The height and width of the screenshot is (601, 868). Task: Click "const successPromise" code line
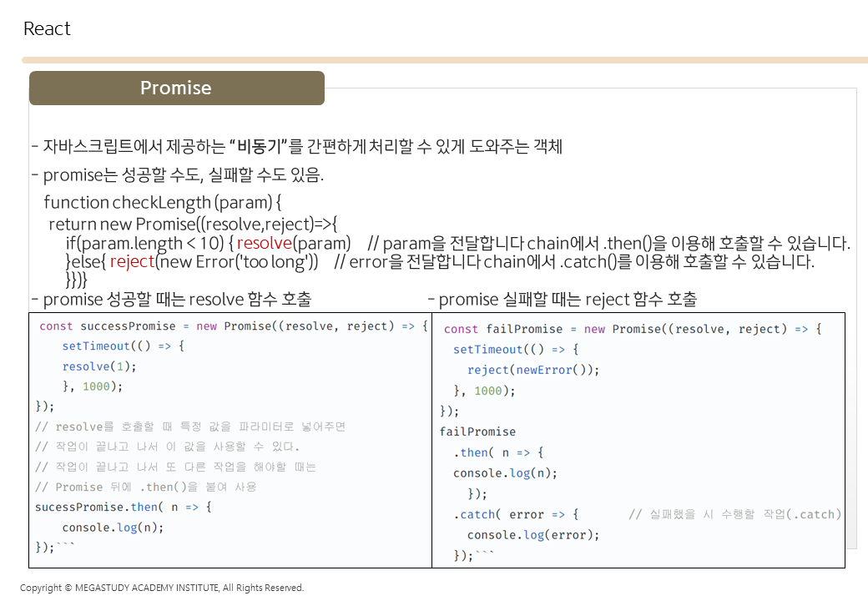[x=234, y=326]
